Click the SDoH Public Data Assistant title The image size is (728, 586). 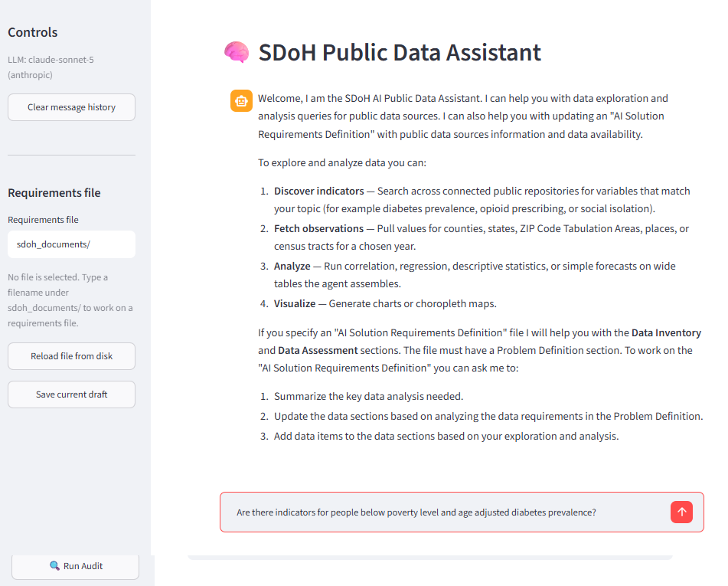pyautogui.click(x=400, y=53)
